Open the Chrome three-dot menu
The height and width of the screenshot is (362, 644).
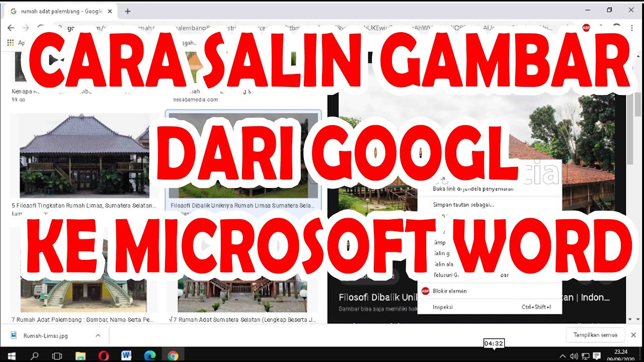tap(632, 28)
